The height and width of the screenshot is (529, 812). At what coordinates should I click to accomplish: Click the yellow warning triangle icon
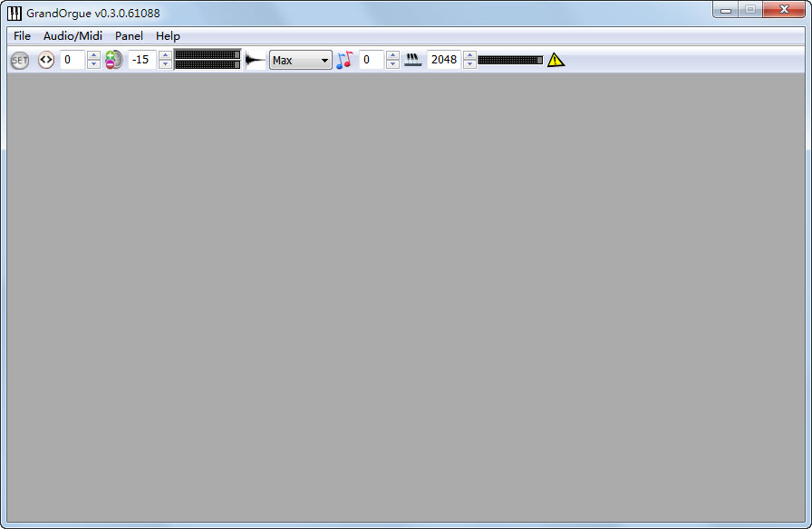(556, 60)
